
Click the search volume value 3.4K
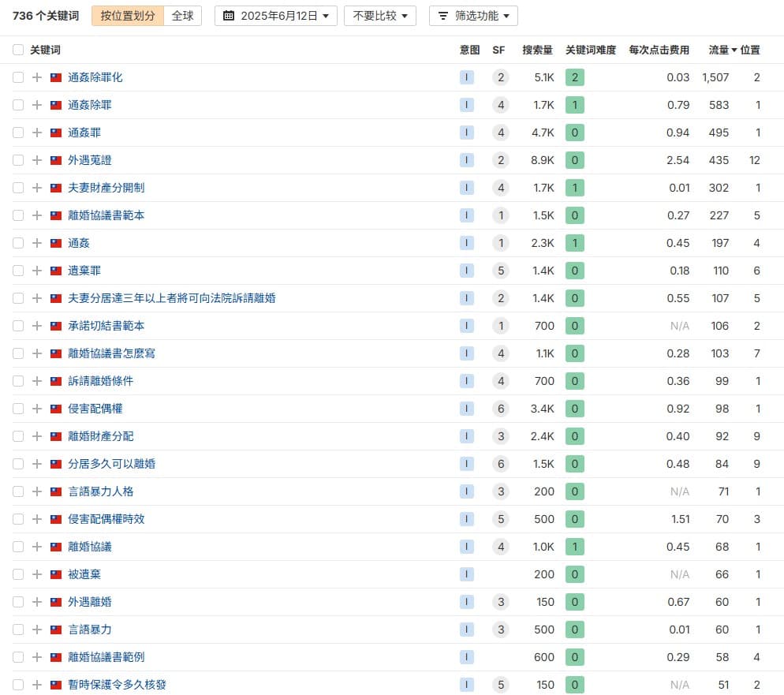tap(543, 409)
